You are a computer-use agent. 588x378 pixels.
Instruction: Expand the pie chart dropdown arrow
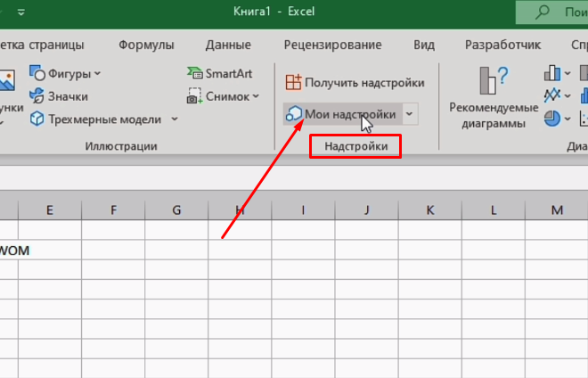point(568,119)
